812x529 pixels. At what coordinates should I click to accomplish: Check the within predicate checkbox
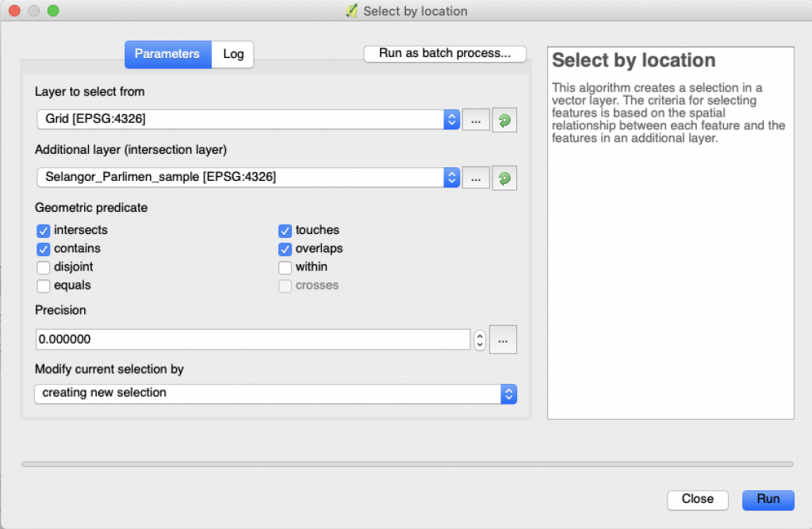[285, 267]
